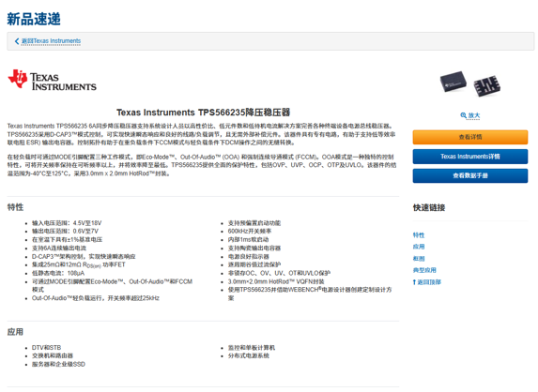Viewport: 538px width, 392px height.
Task: Open the TPS566235 chip product thumbnail
Action: pyautogui.click(x=470, y=84)
